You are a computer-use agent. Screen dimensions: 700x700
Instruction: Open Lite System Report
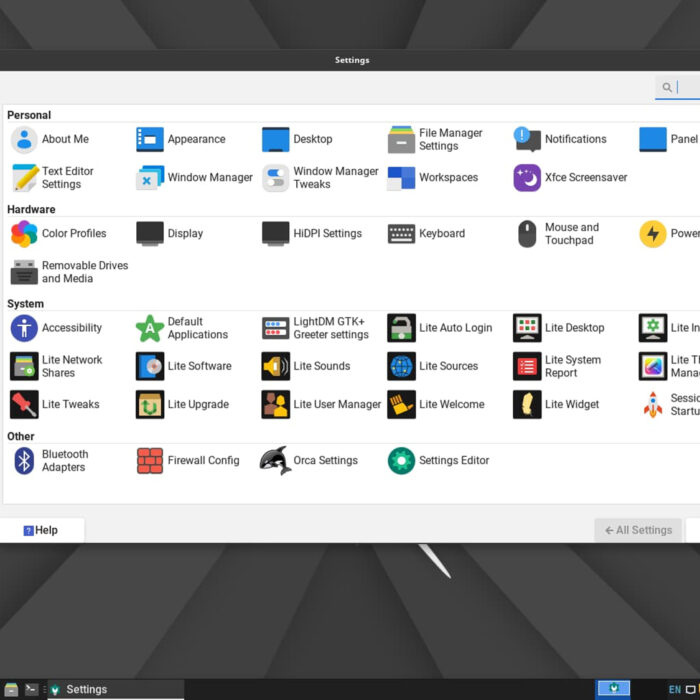pos(558,366)
